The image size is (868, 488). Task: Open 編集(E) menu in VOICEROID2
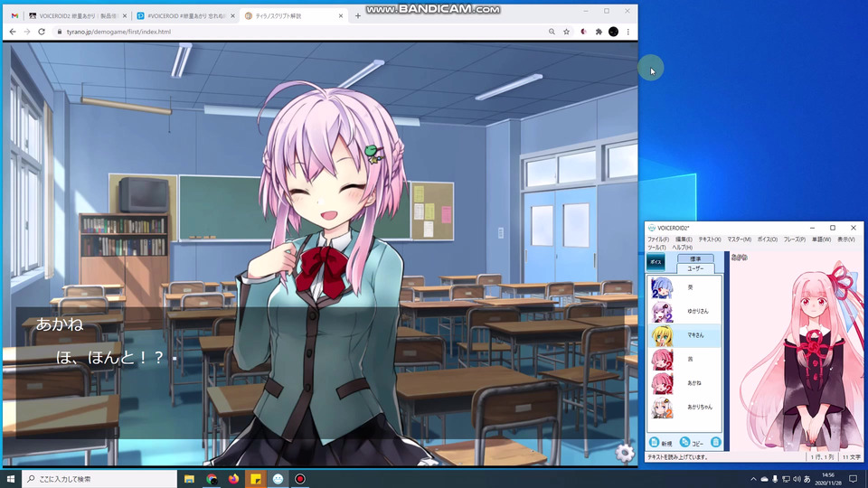684,239
